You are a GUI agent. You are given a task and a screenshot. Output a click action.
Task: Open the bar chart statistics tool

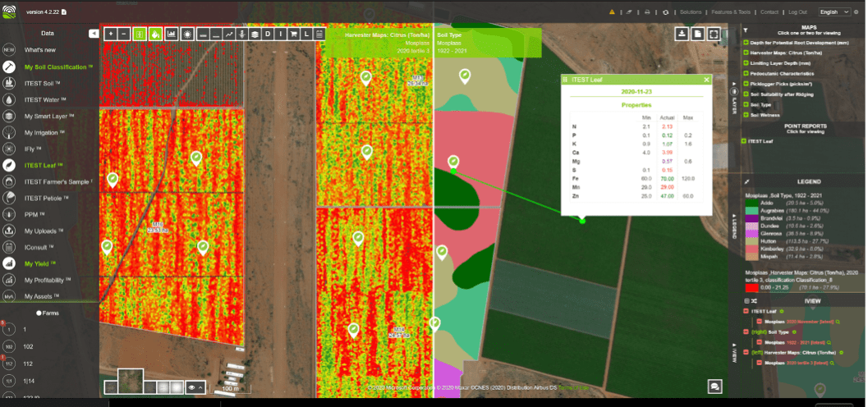(171, 34)
